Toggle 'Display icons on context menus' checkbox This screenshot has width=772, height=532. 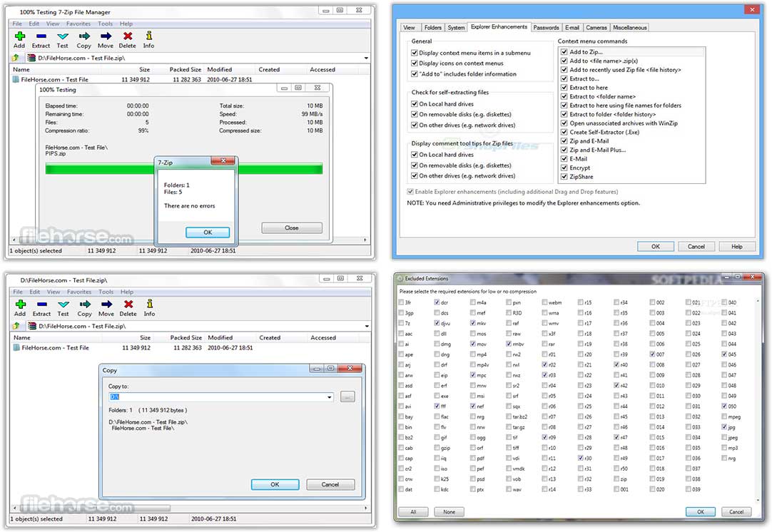click(x=415, y=63)
